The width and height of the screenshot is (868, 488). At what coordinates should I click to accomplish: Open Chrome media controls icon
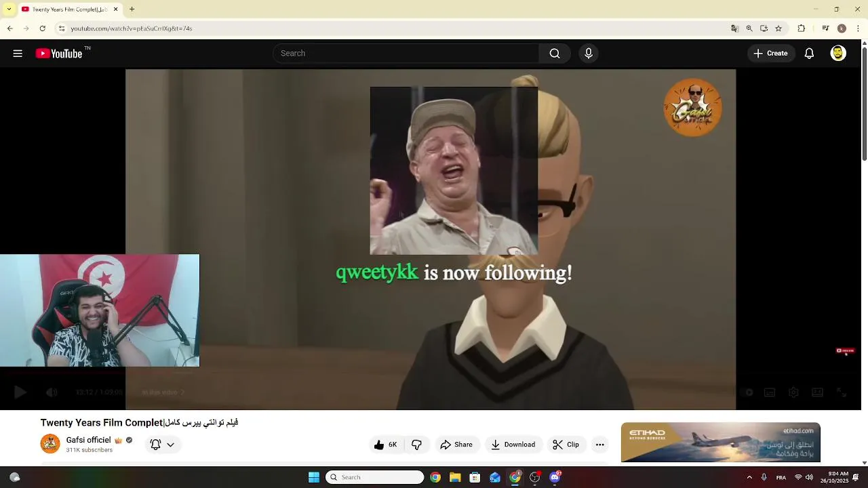(x=825, y=28)
